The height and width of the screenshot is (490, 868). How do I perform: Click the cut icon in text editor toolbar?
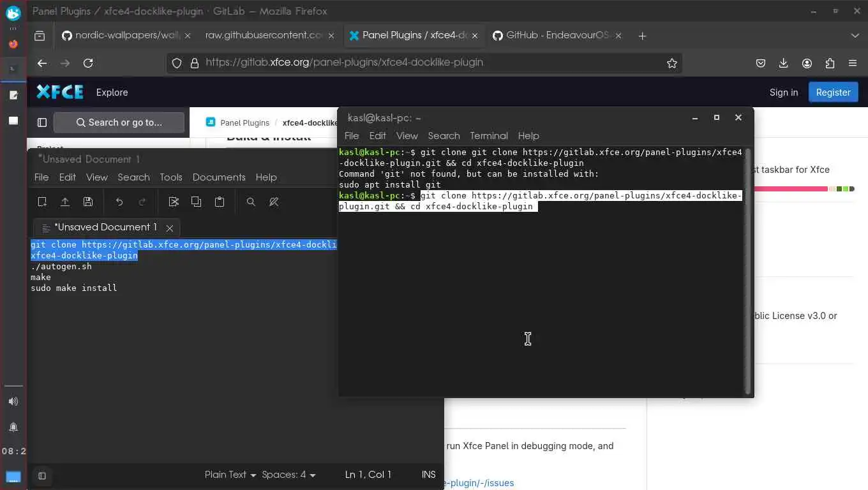pyautogui.click(x=174, y=202)
